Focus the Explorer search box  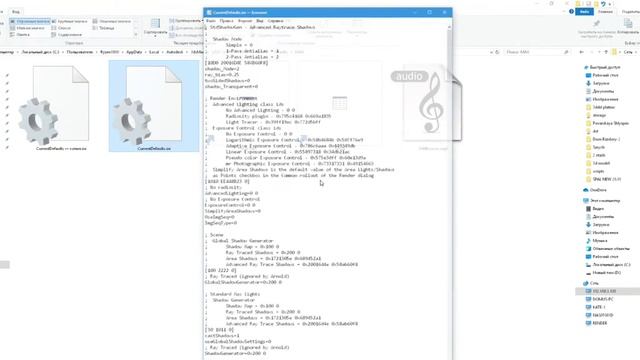tap(536, 52)
